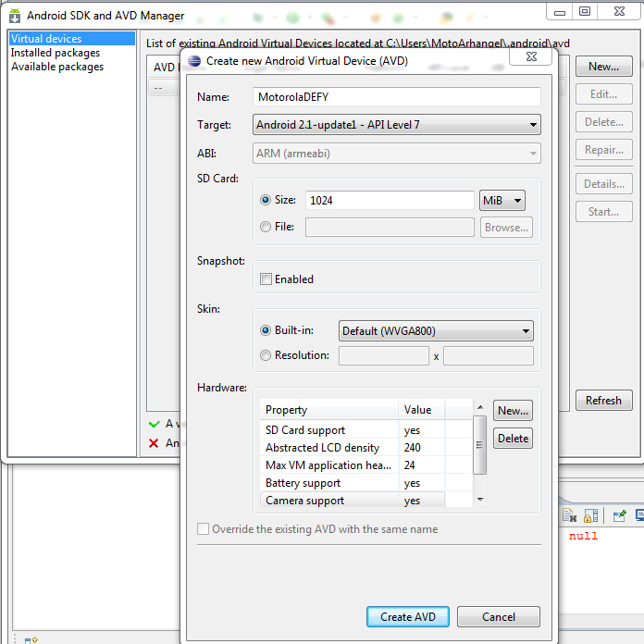
Task: Open the Target dropdown Android 2.1-update1
Action: point(397,125)
